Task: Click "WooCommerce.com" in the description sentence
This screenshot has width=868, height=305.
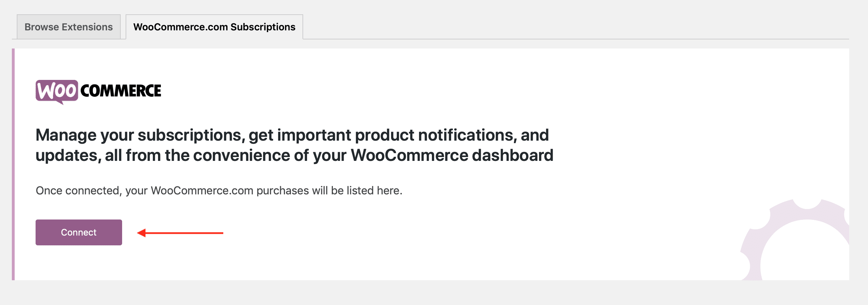Action: point(202,191)
